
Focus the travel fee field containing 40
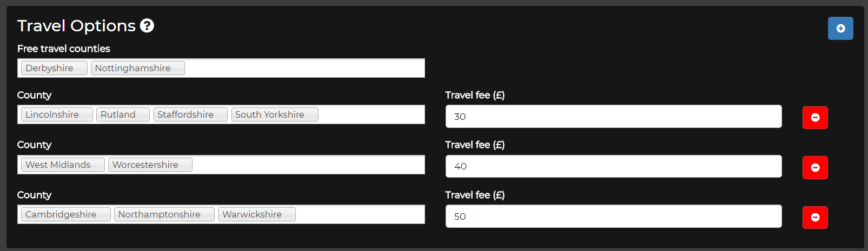pos(613,166)
